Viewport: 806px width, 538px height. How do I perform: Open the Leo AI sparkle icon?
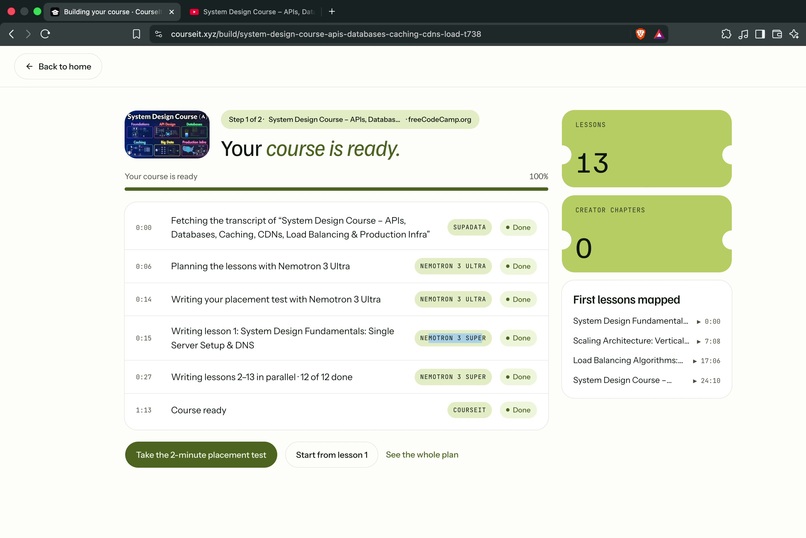pos(794,34)
